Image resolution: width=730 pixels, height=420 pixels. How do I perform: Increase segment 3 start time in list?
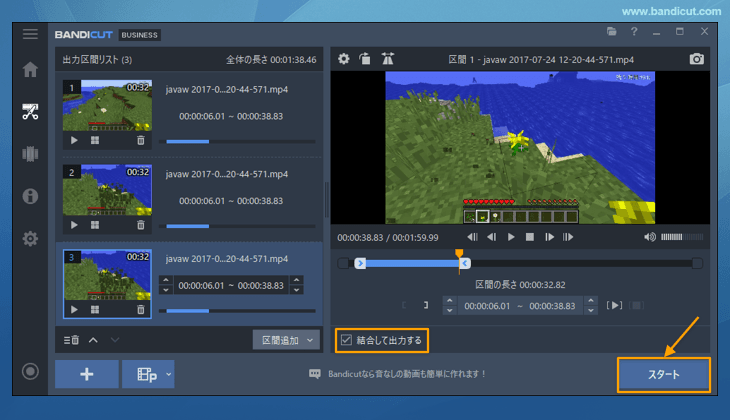click(x=166, y=280)
